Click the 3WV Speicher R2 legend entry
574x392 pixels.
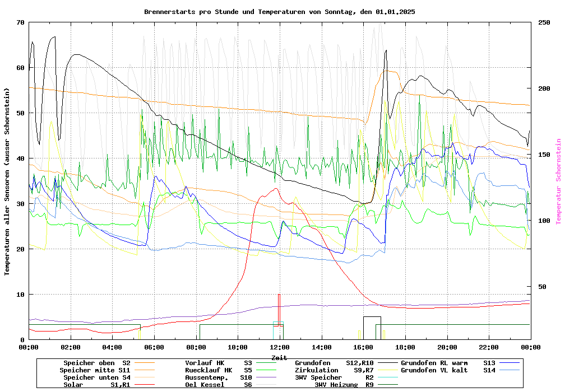(334, 377)
